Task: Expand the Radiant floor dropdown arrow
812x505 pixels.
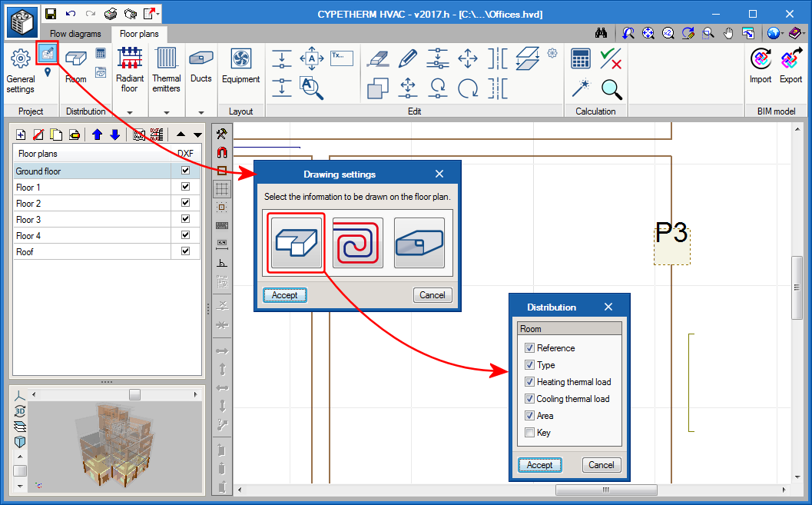Action: pos(130,112)
